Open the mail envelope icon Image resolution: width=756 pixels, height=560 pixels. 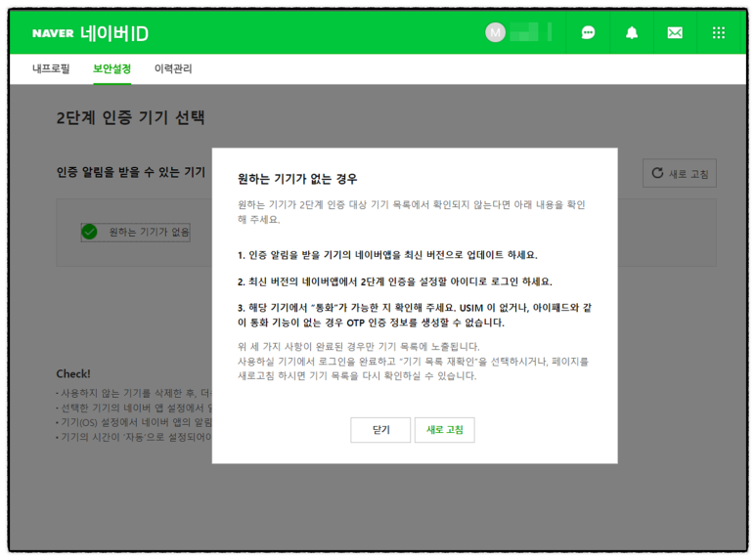click(x=675, y=33)
